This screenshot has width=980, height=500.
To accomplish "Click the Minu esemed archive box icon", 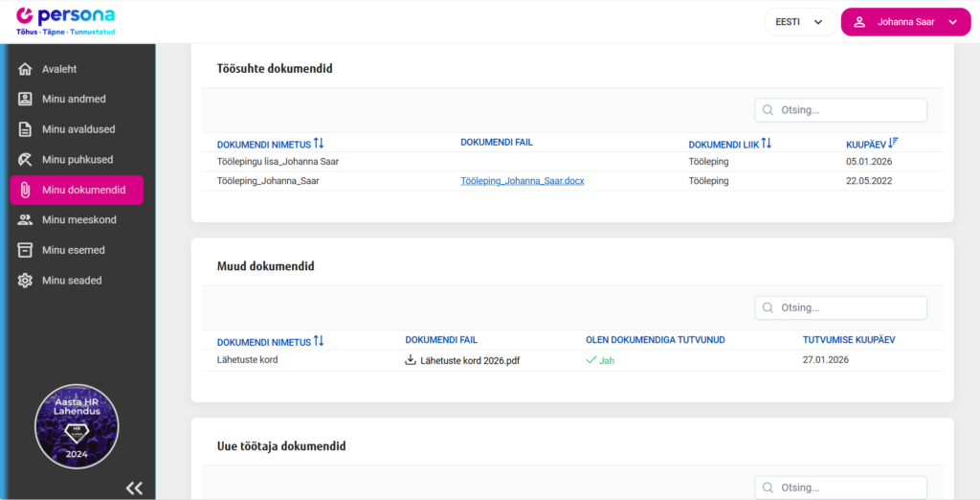I will click(x=26, y=250).
